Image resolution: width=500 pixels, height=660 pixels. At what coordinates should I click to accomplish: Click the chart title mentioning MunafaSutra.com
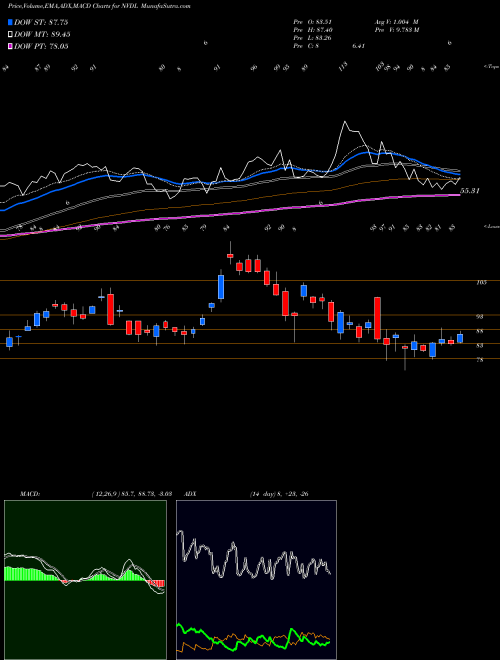point(99,6)
